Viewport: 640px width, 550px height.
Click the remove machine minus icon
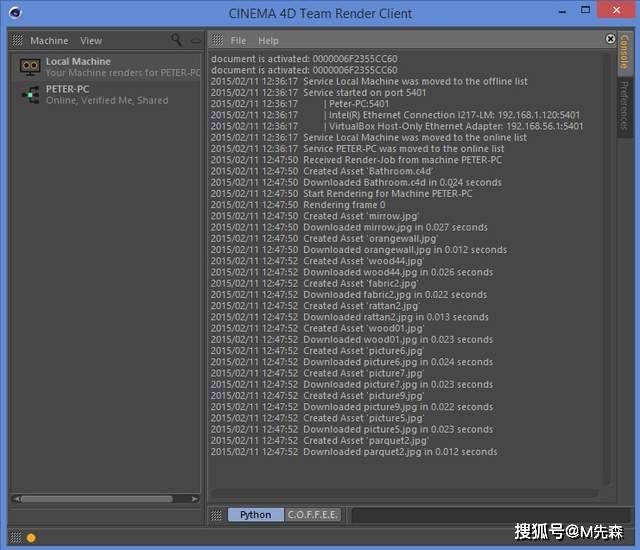pyautogui.click(x=196, y=40)
